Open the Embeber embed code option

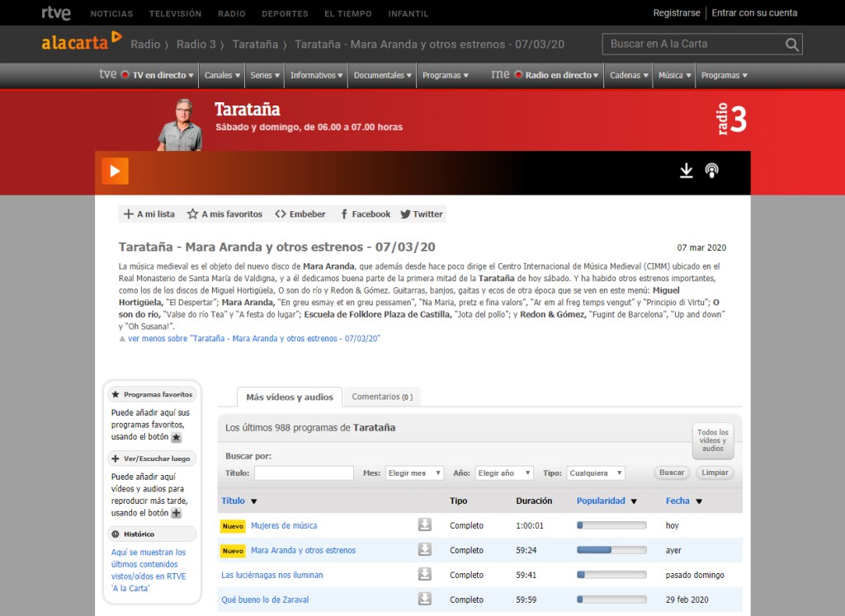point(300,214)
